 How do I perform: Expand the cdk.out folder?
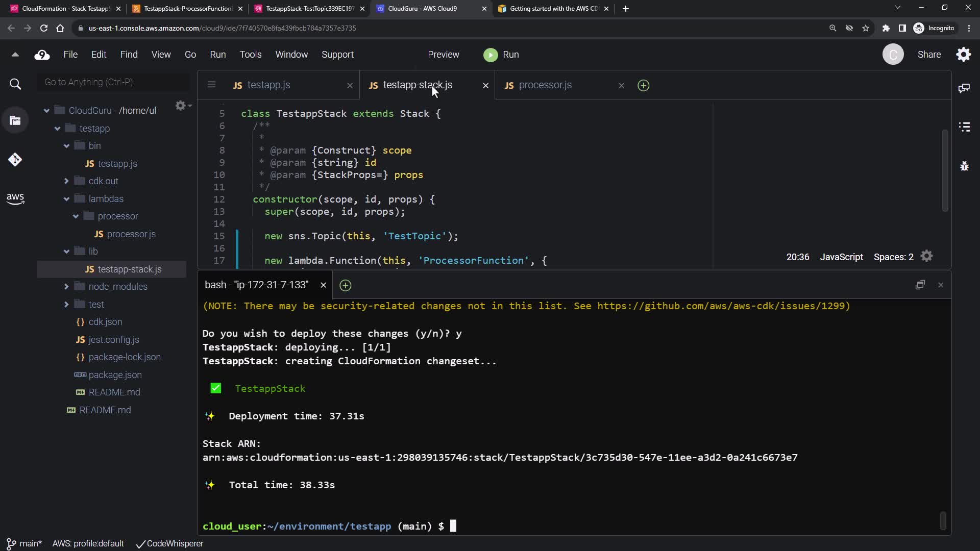pos(66,181)
